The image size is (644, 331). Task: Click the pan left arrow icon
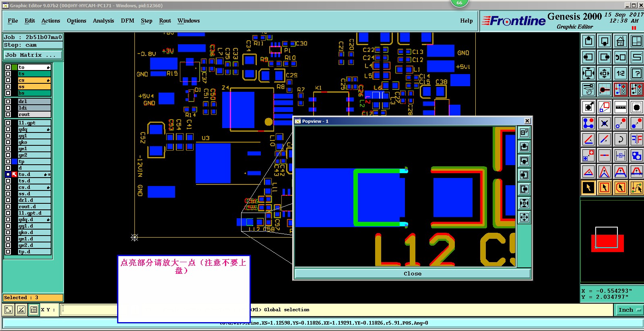(x=588, y=57)
